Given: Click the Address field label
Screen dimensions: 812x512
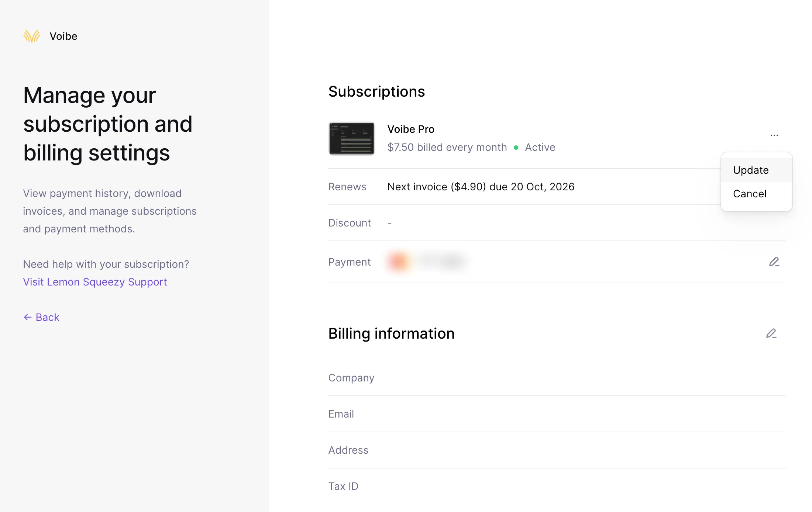Looking at the screenshot, I should [x=348, y=450].
